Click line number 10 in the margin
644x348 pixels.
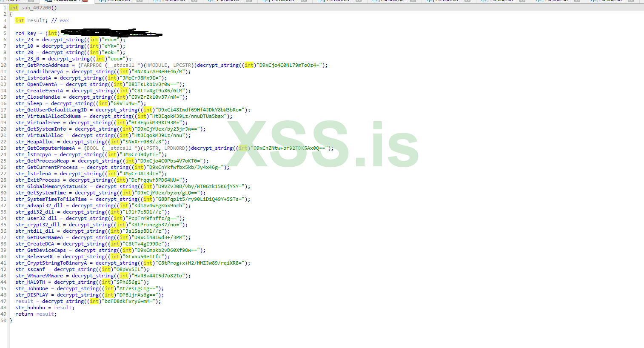(x=5, y=65)
